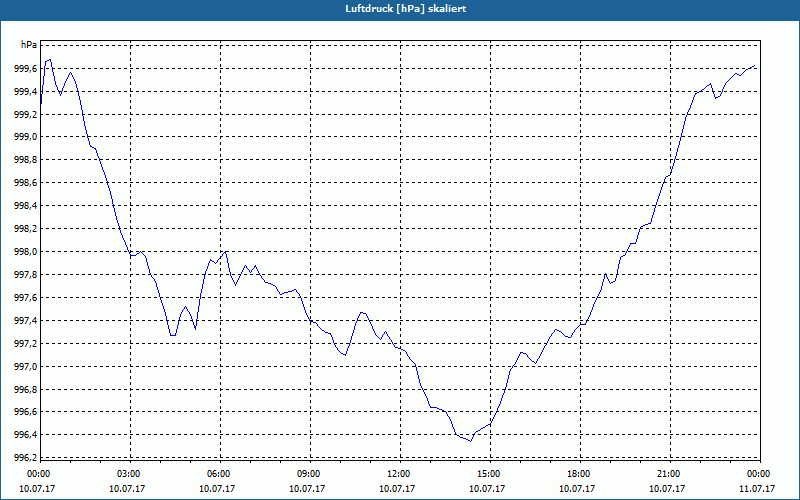Click the 999,0 pressure axis label
Screen dimensions: 800x500
26,137
